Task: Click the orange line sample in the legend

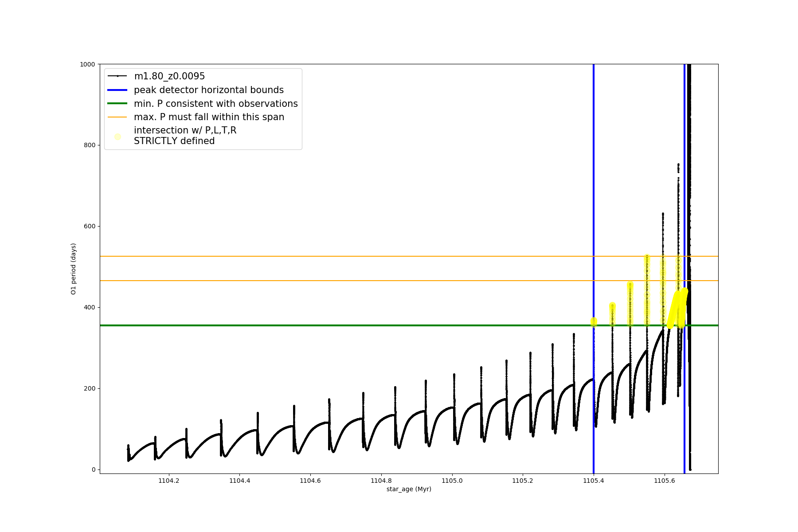Action: point(117,117)
